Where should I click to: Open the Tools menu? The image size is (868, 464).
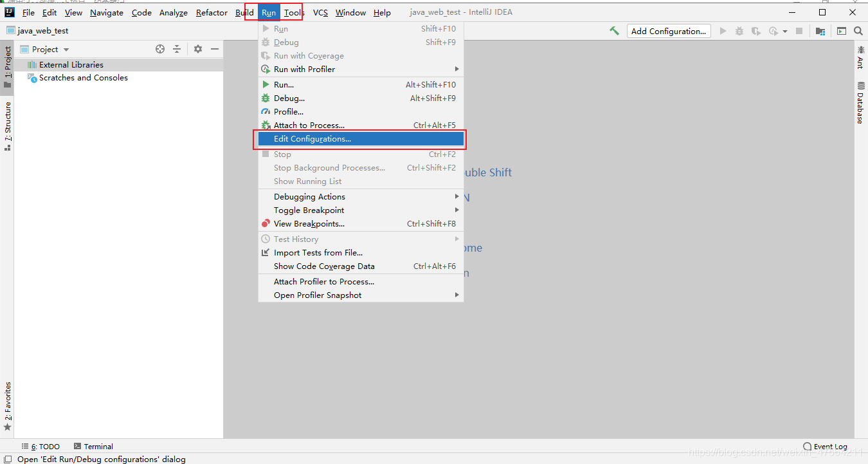[x=294, y=12]
